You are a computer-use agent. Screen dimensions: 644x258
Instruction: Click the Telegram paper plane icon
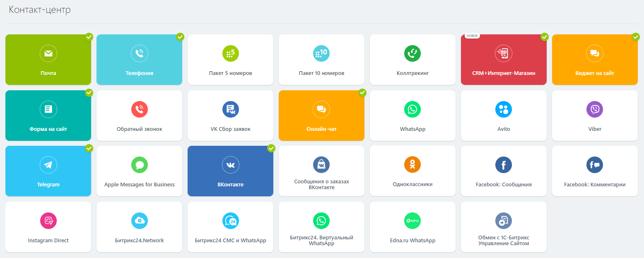click(48, 165)
